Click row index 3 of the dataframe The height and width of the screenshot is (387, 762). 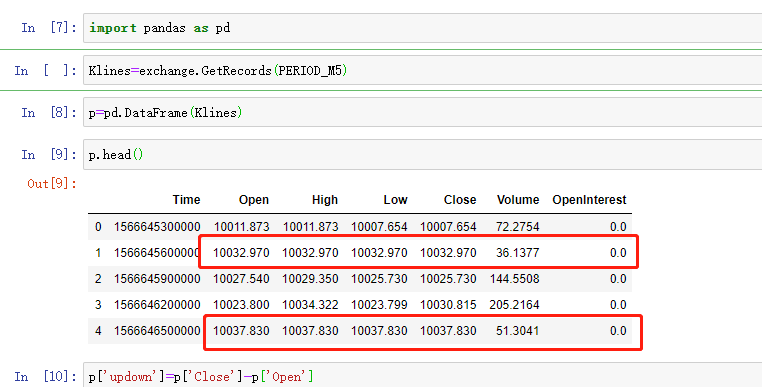(98, 305)
